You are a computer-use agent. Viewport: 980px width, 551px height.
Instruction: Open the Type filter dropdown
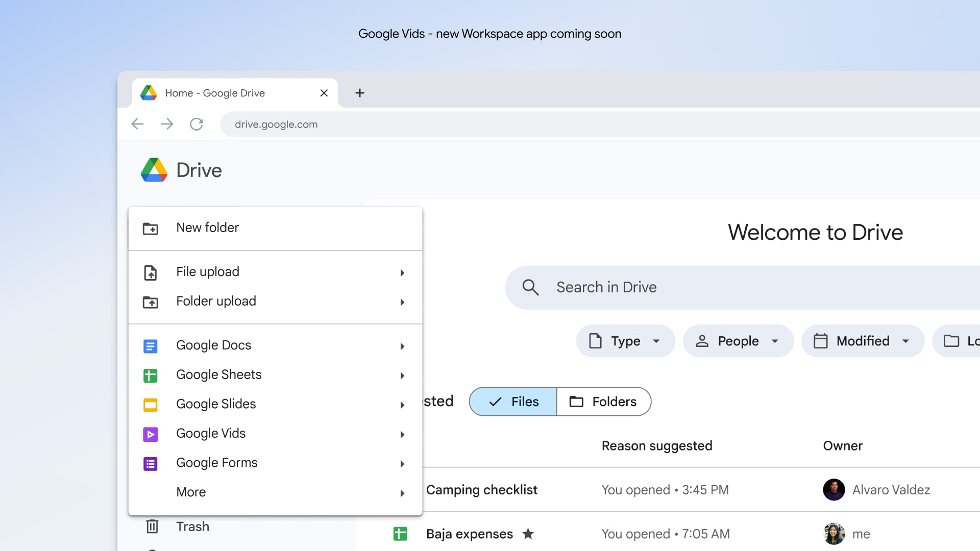[x=625, y=341]
